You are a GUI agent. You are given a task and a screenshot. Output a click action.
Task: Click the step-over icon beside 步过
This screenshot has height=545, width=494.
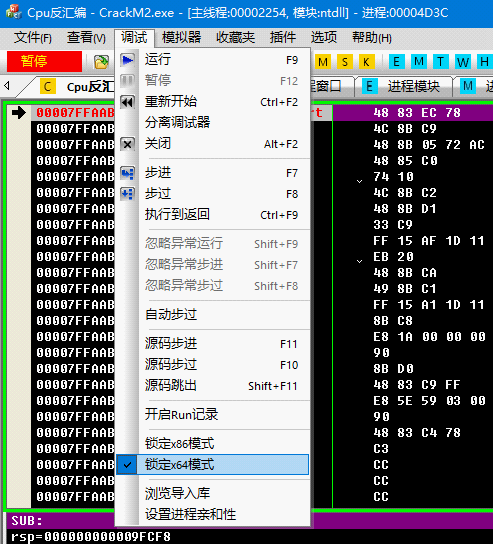[x=128, y=194]
